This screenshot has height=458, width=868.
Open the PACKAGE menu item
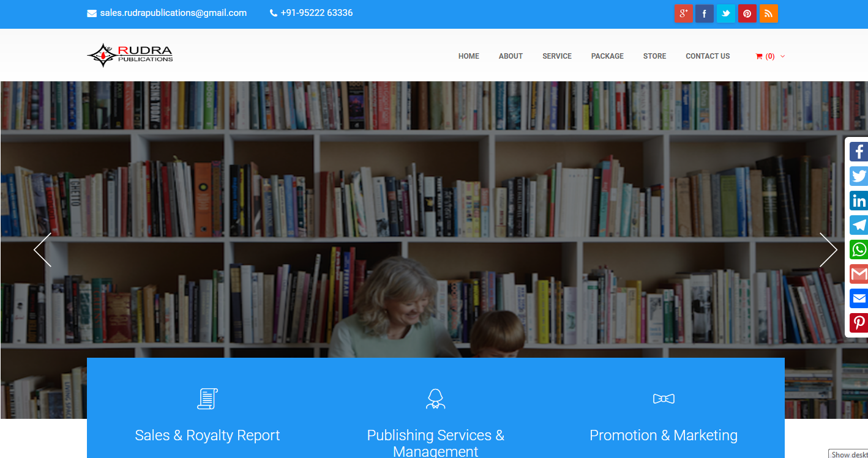pos(607,56)
